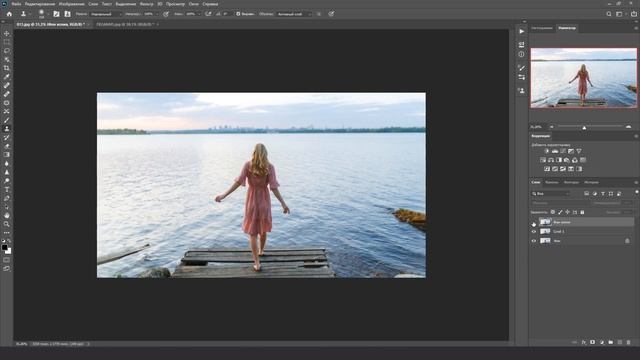
Task: Open the Фильтр menu
Action: coord(147,4)
